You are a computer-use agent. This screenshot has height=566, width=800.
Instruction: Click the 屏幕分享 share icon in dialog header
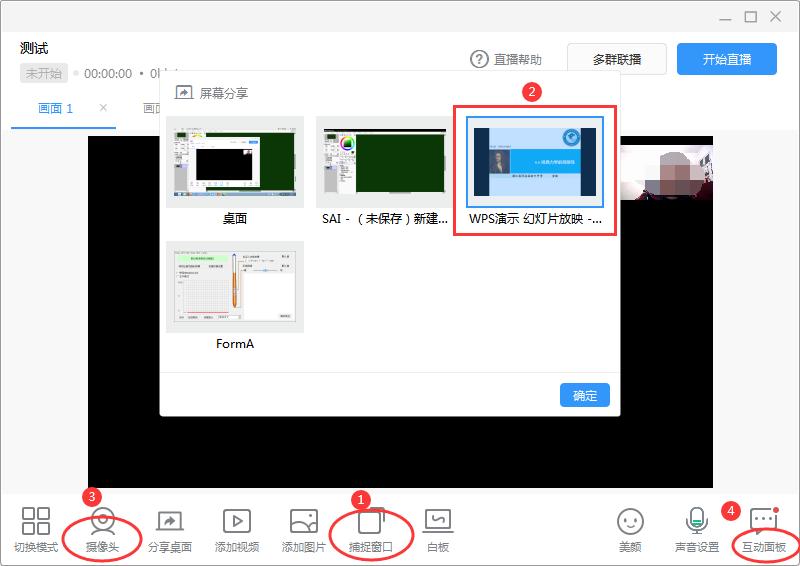(184, 92)
